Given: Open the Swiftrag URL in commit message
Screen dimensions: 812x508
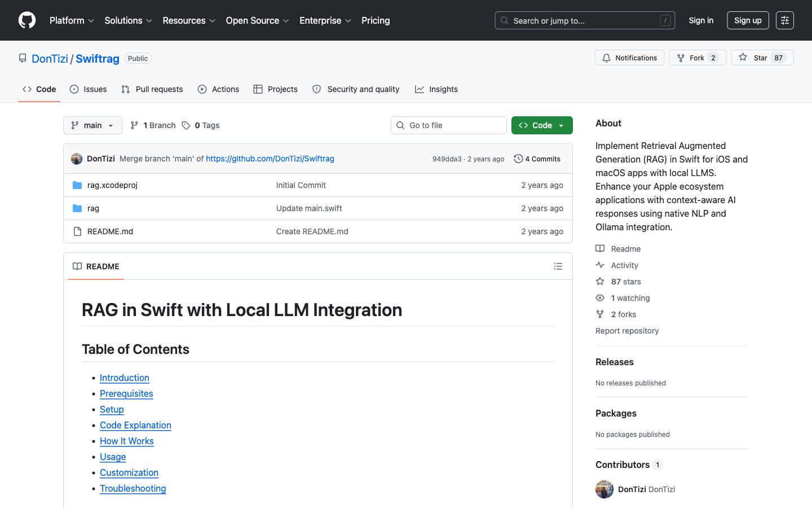Looking at the screenshot, I should (270, 159).
